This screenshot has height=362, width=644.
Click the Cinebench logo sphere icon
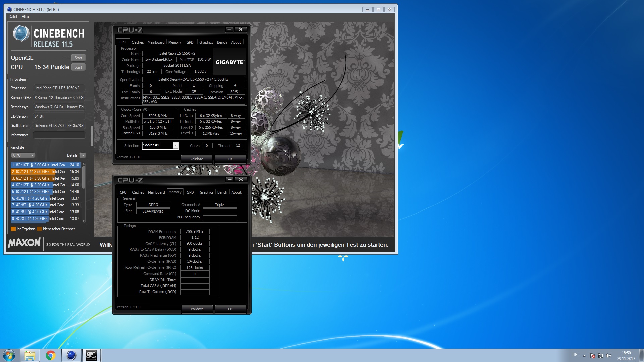tap(21, 34)
